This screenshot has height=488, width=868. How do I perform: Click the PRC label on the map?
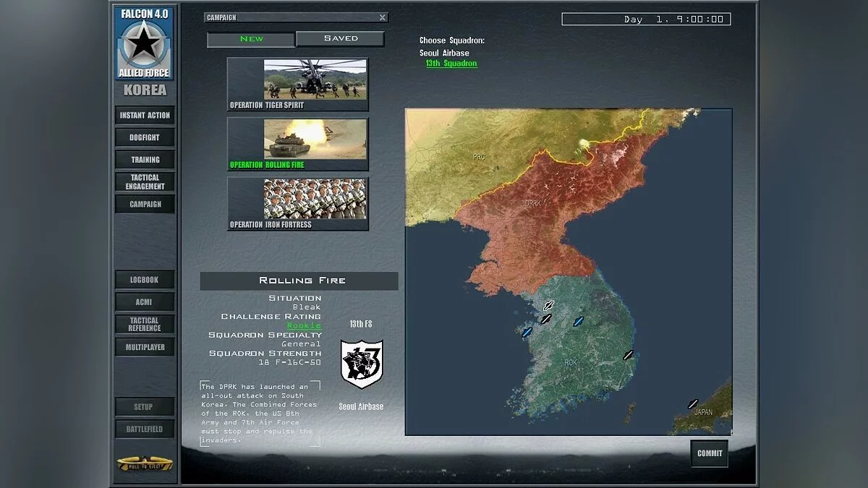click(x=479, y=156)
